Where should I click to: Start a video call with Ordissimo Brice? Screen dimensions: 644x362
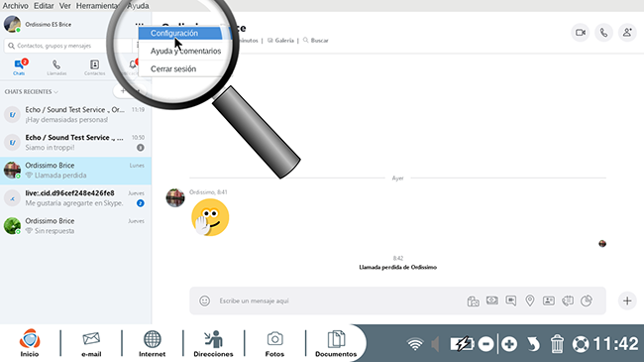(581, 33)
